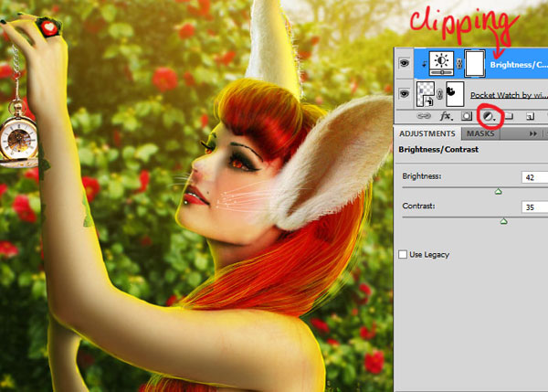Hide the Pocket Watch layer
The height and width of the screenshot is (392, 548).
pyautogui.click(x=405, y=94)
